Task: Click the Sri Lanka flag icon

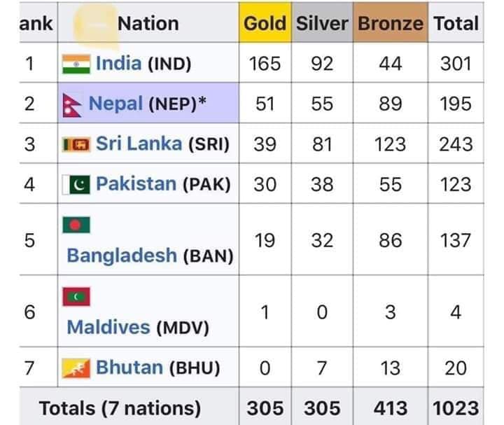Action: coord(76,145)
